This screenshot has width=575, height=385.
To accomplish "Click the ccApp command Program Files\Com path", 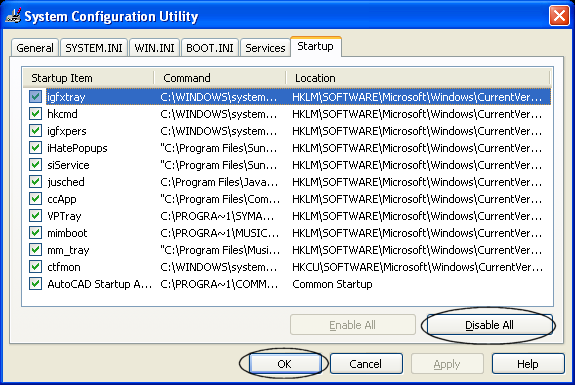I will pos(220,199).
